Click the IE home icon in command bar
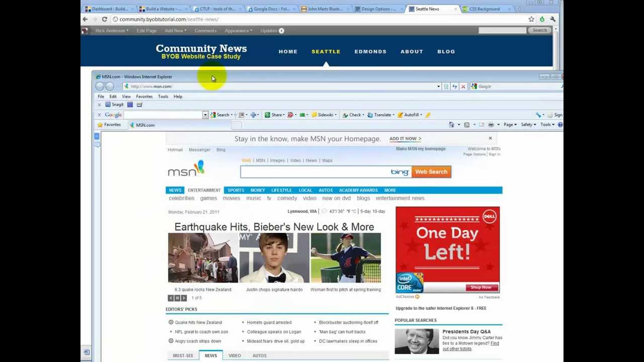Image resolution: width=644 pixels, height=362 pixels. [x=451, y=125]
